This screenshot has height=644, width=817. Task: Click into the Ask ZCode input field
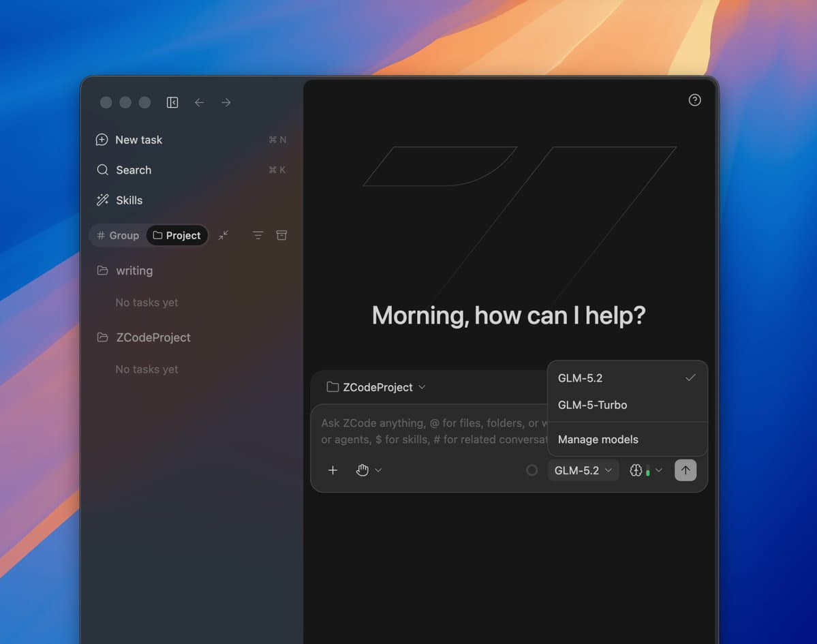433,431
